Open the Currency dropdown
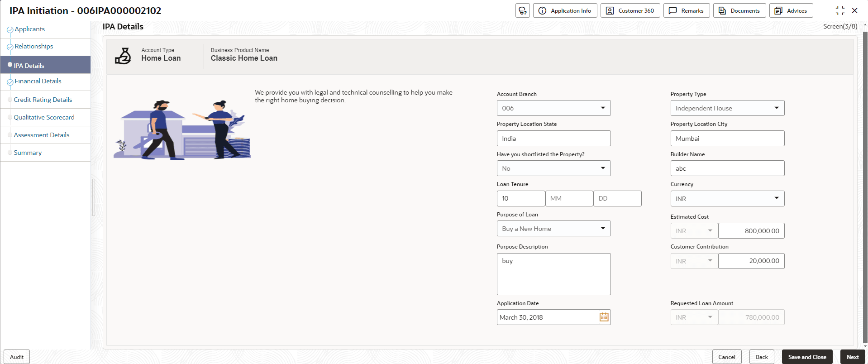 click(x=776, y=199)
